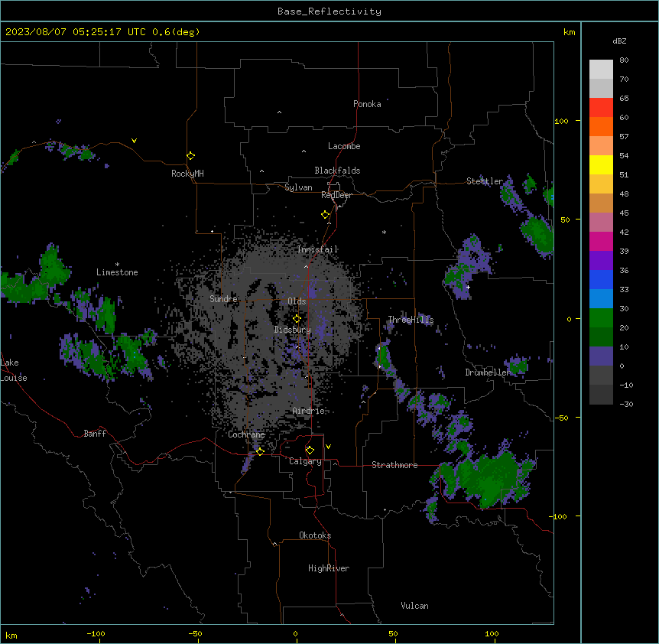The image size is (659, 644).
Task: Click the Okotoks town label
Action: pyautogui.click(x=315, y=535)
